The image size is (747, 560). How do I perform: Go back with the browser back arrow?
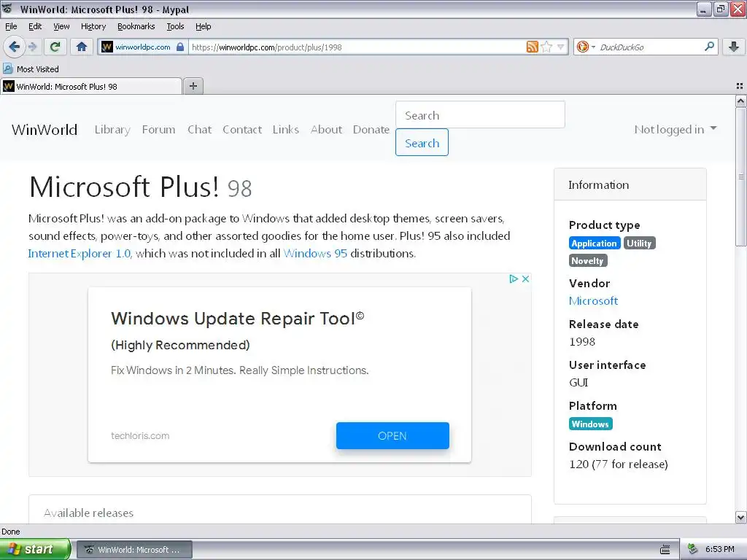(15, 47)
